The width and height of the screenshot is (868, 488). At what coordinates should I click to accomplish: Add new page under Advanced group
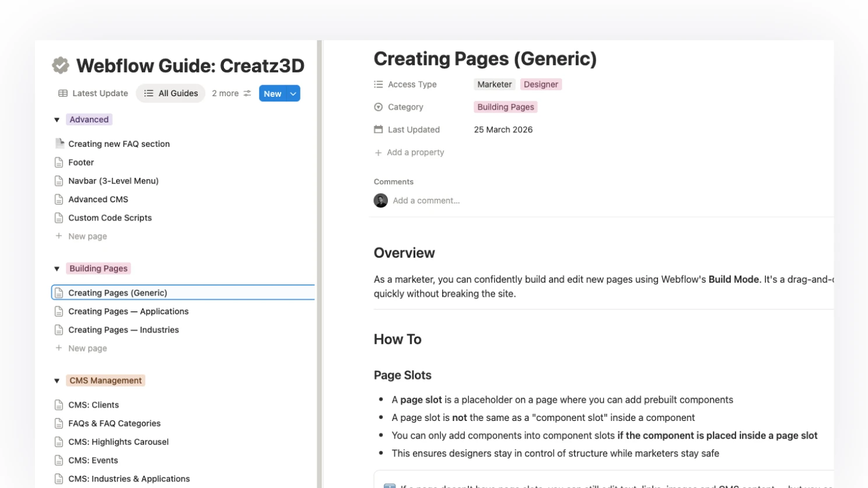[x=81, y=236]
